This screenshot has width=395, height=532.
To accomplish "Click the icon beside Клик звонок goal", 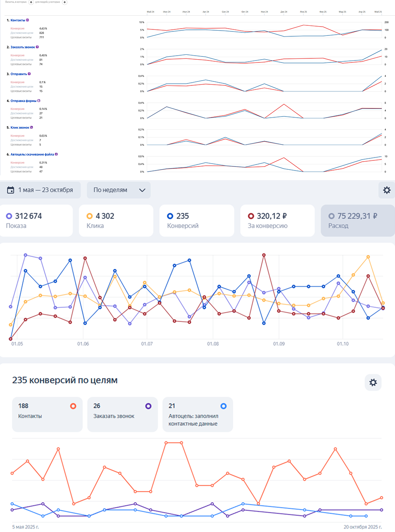I will click(x=31, y=127).
